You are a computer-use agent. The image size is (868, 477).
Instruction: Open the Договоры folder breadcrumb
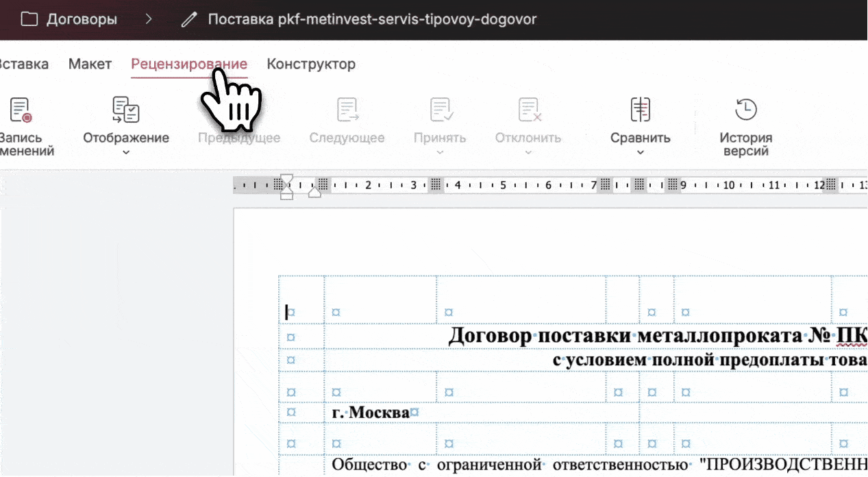point(82,19)
